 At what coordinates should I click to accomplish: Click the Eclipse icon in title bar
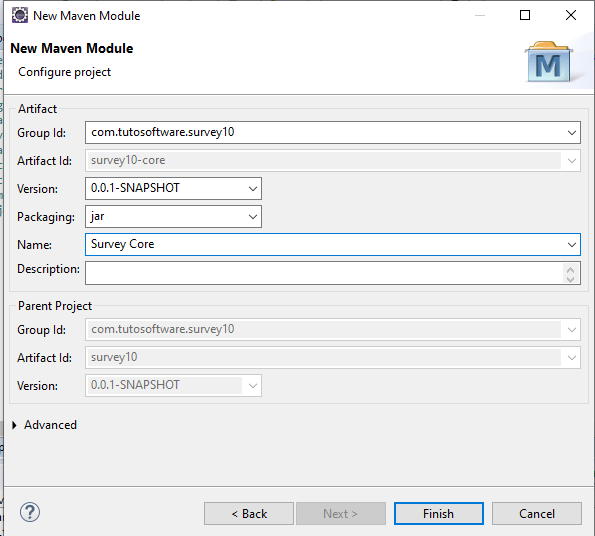coord(20,16)
